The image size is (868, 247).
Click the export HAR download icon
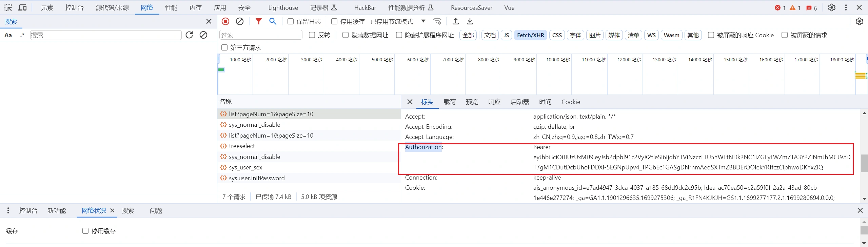click(x=470, y=21)
